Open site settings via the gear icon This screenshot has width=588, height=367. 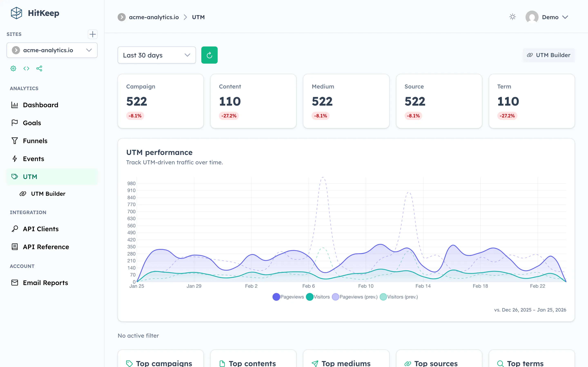click(13, 69)
